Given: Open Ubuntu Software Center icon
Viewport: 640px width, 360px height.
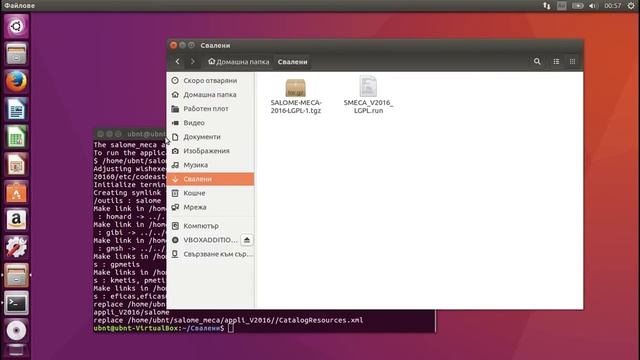Looking at the screenshot, I should click(x=16, y=192).
